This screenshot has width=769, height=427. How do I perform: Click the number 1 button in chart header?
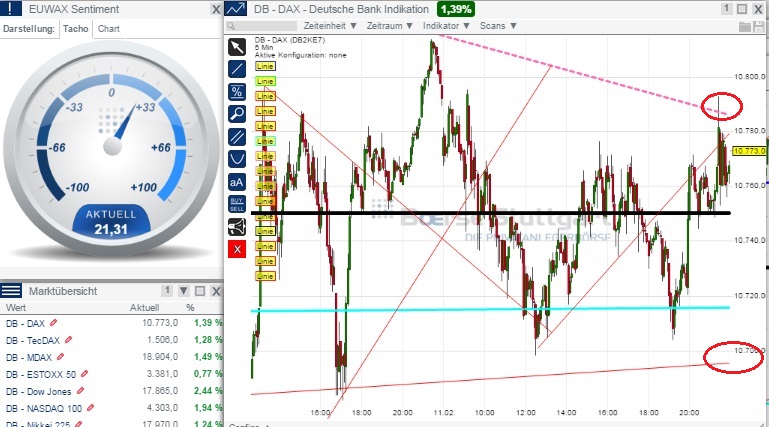pyautogui.click(x=727, y=8)
